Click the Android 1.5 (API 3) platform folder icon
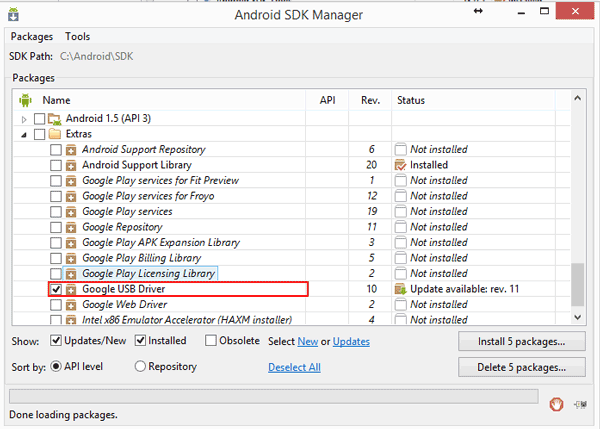The height and width of the screenshot is (429, 600). tap(55, 119)
